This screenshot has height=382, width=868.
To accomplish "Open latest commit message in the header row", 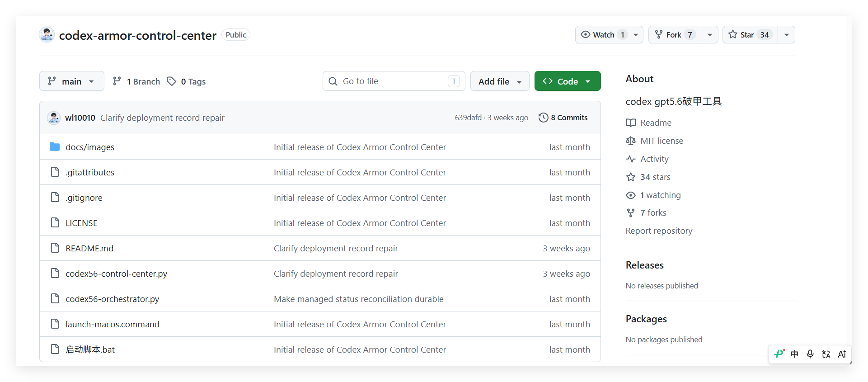I will [162, 118].
